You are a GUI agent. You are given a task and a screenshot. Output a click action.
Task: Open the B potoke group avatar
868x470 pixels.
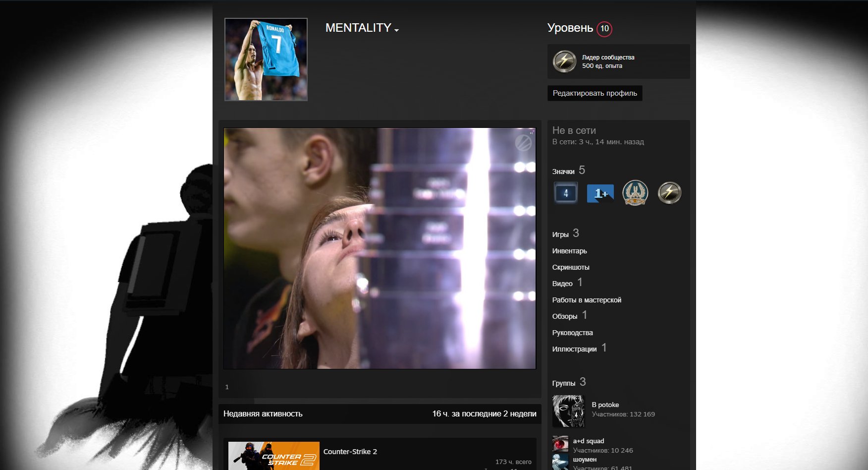click(x=568, y=411)
